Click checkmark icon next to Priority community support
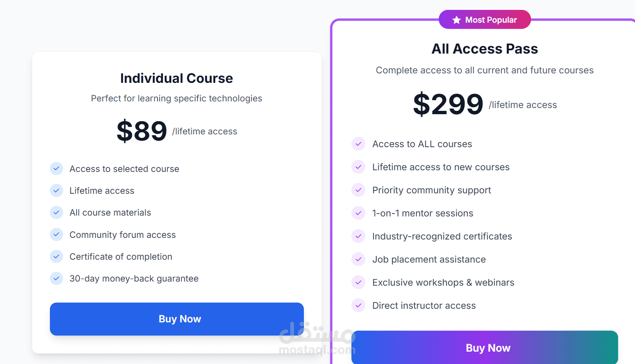The width and height of the screenshot is (635, 364). [358, 190]
